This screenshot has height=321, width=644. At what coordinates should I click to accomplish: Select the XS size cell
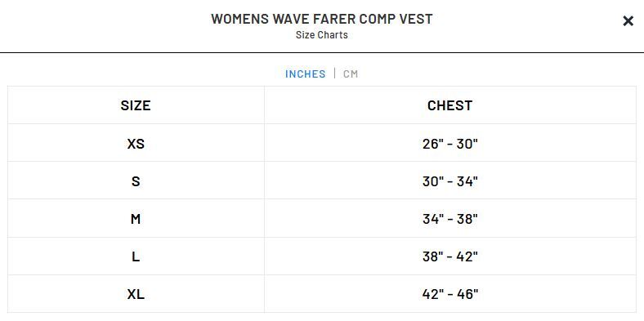[x=136, y=143]
